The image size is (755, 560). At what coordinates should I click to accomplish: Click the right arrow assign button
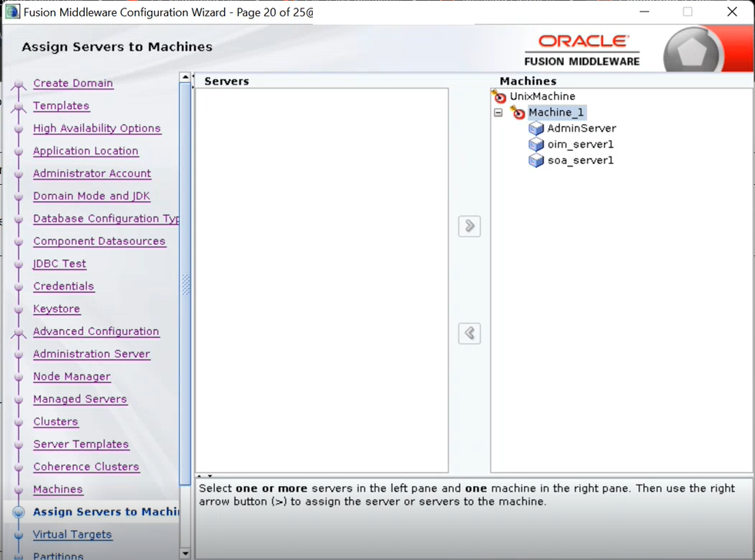(x=469, y=226)
